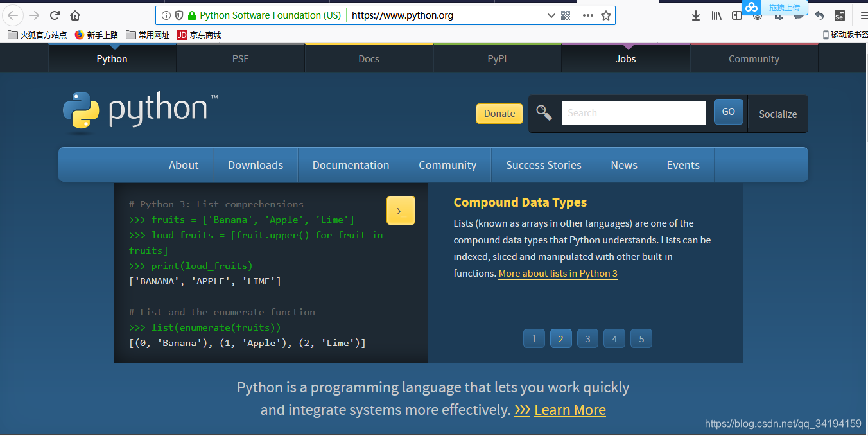
Task: Open the Documentation menu
Action: (x=351, y=165)
